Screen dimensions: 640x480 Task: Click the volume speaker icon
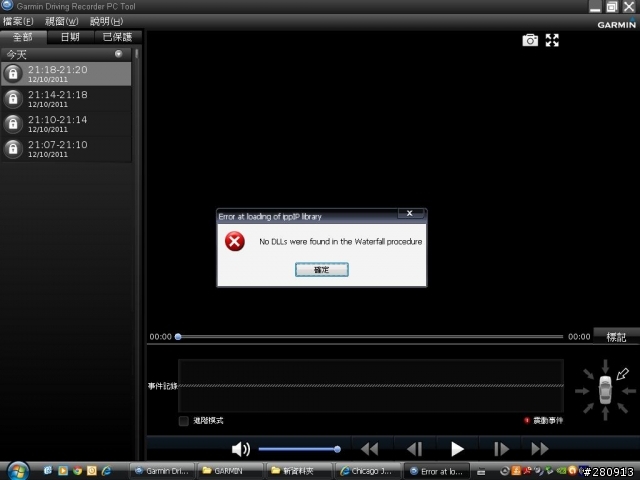coord(240,449)
